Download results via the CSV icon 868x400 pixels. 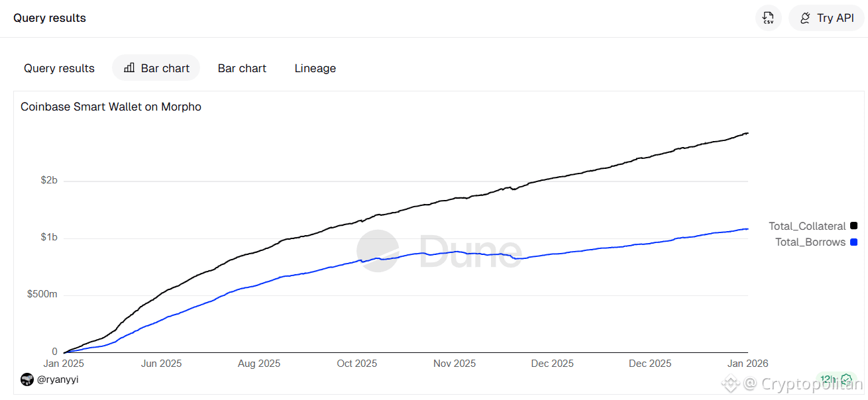pos(769,18)
